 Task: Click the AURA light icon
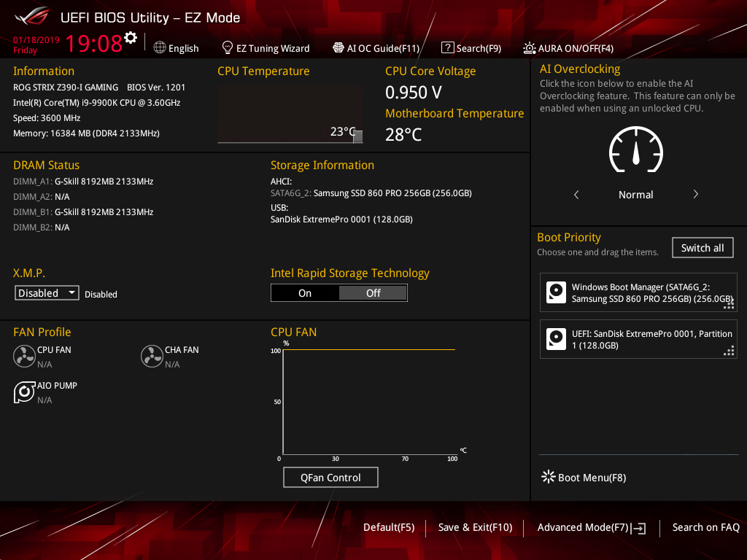pyautogui.click(x=530, y=48)
